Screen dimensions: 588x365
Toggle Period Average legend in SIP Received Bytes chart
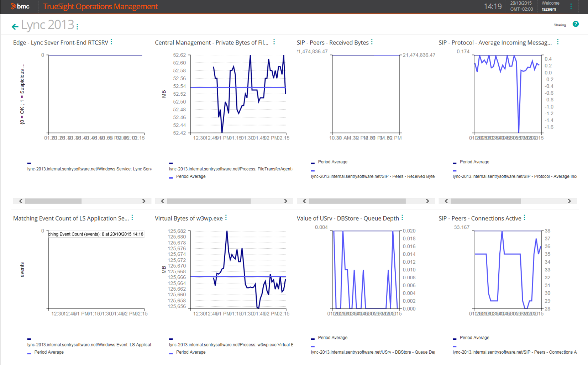pyautogui.click(x=332, y=162)
